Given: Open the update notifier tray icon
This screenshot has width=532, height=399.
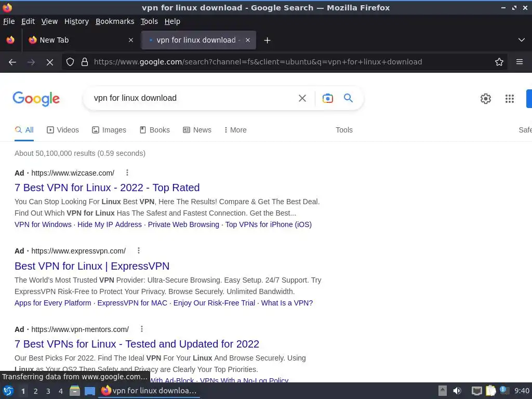Looking at the screenshot, I should 504,391.
